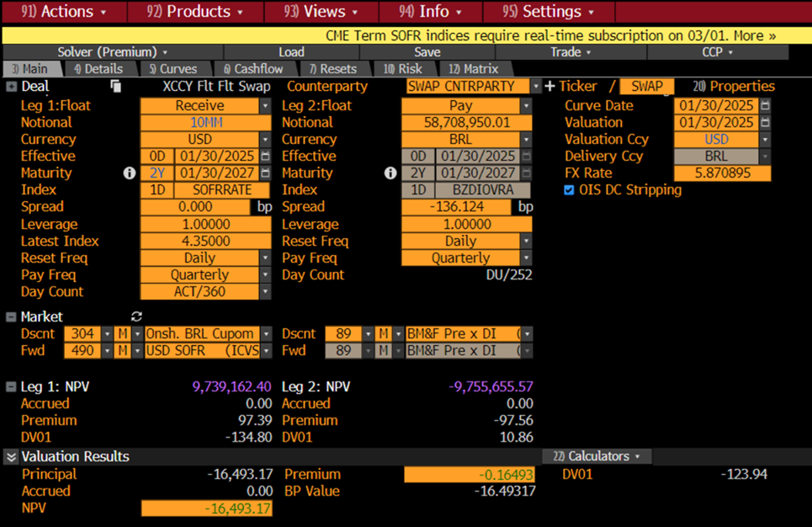The image size is (812, 527).
Task: Open the Curve Date calendar picker
Action: (x=765, y=106)
